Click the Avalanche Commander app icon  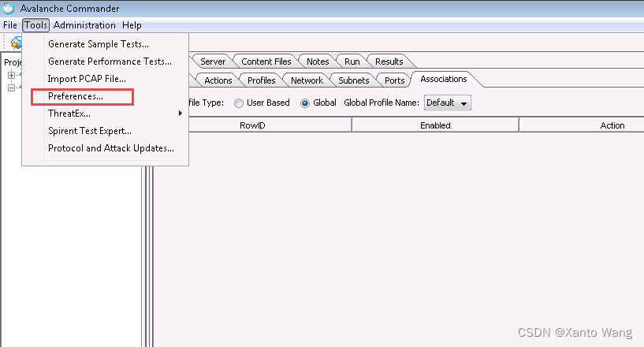point(8,8)
